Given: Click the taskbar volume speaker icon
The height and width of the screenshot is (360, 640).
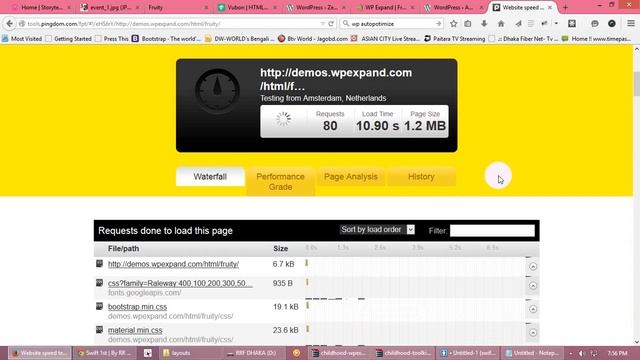Looking at the screenshot, I should [582, 353].
